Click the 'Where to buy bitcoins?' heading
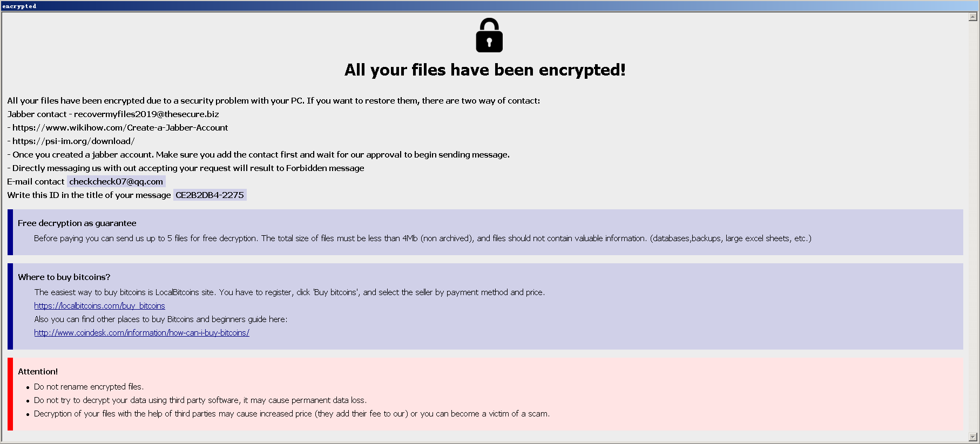This screenshot has width=980, height=444. [x=64, y=277]
